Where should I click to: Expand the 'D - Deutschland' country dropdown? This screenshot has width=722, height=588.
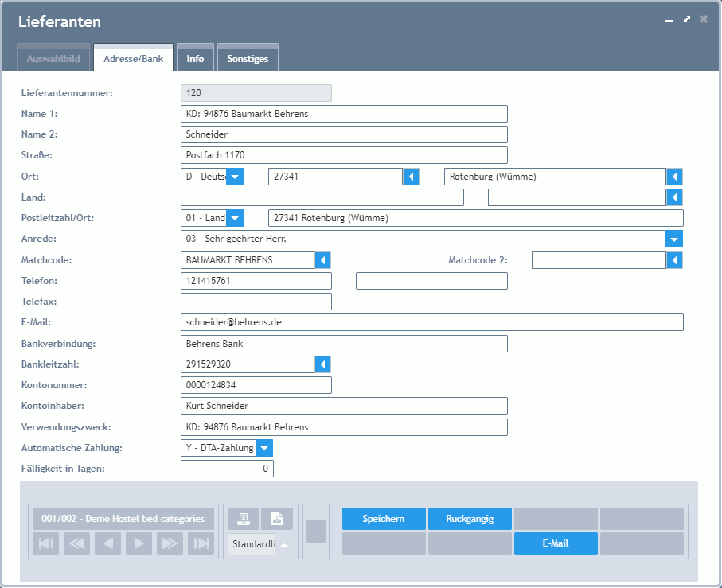pos(235,177)
